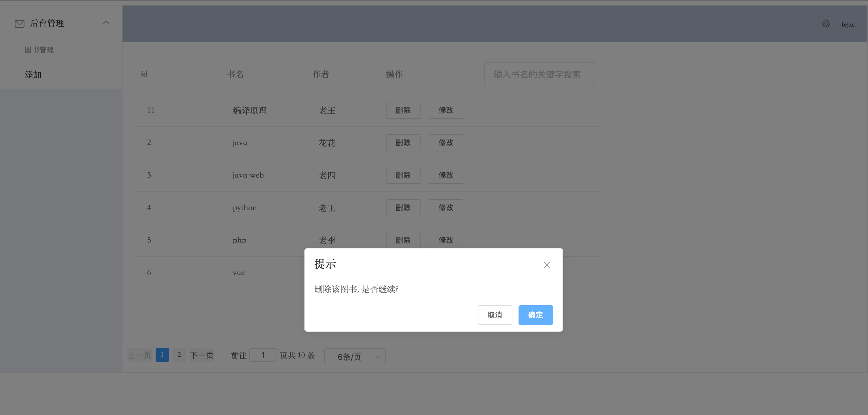Click 删除 for the 编译原理 row
The image size is (868, 415).
403,110
